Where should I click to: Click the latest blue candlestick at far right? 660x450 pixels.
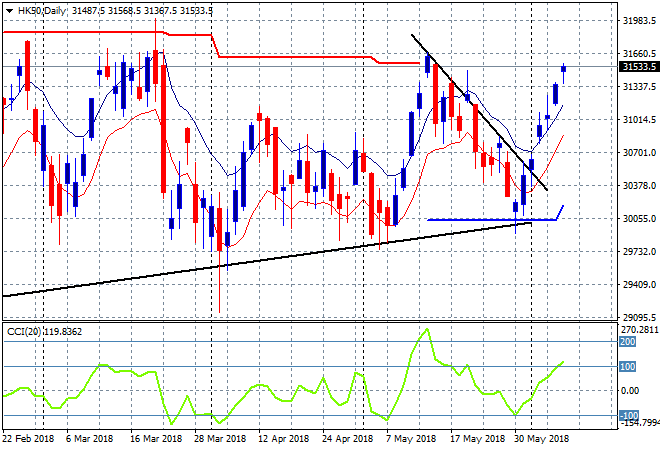[564, 69]
